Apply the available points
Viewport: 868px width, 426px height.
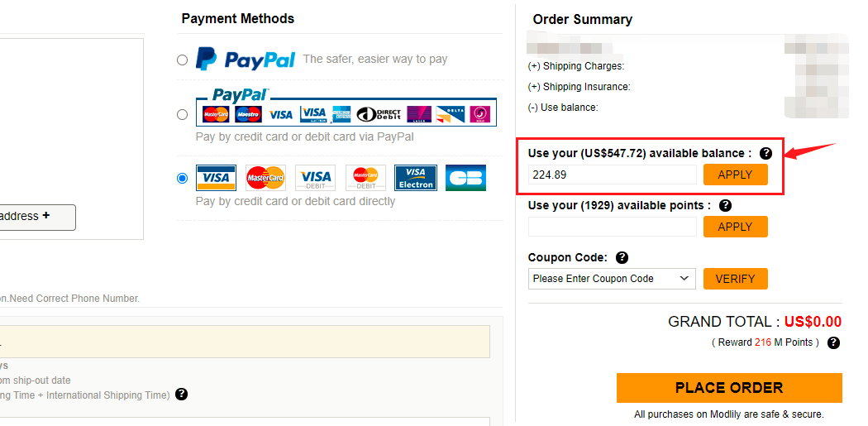(x=735, y=227)
